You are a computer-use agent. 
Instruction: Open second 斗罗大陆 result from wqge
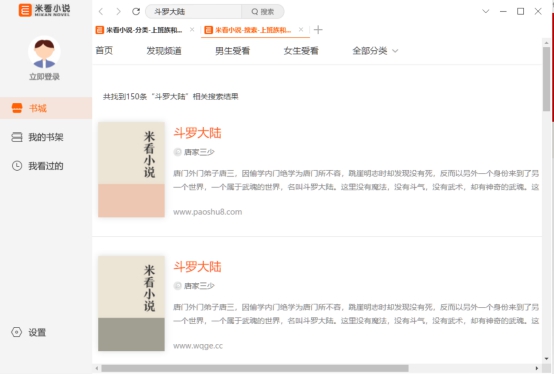(197, 267)
